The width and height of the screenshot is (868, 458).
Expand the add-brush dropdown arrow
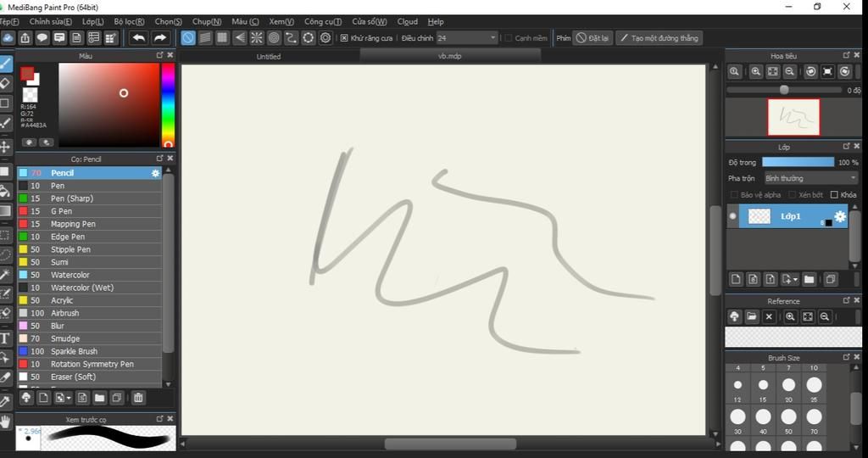click(69, 398)
